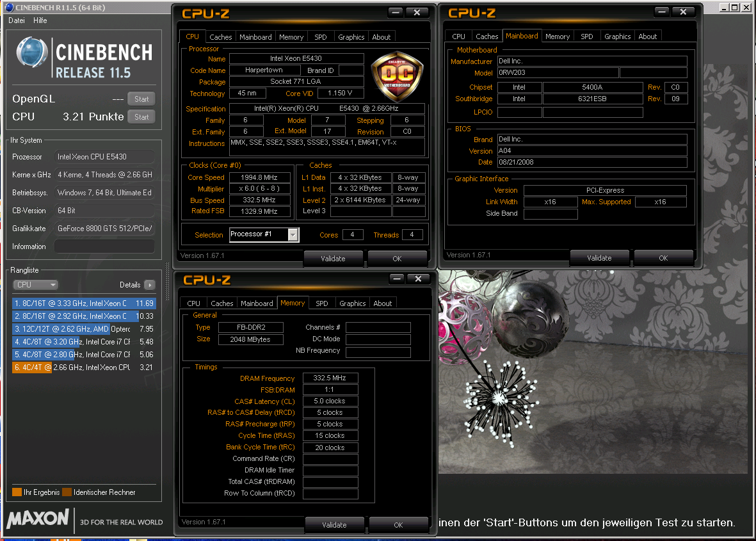Click the DRAM Frequency value 332.5 MHz
This screenshot has height=541, width=756.
(x=330, y=378)
